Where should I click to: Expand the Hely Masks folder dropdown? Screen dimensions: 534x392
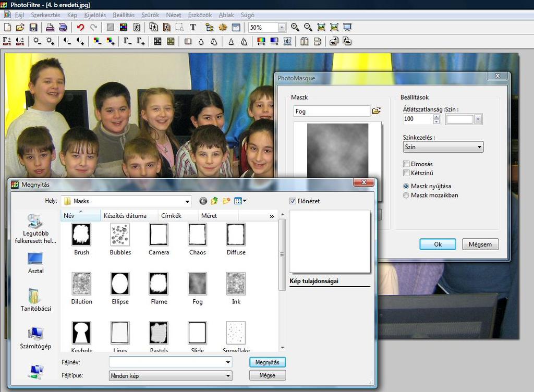(187, 201)
